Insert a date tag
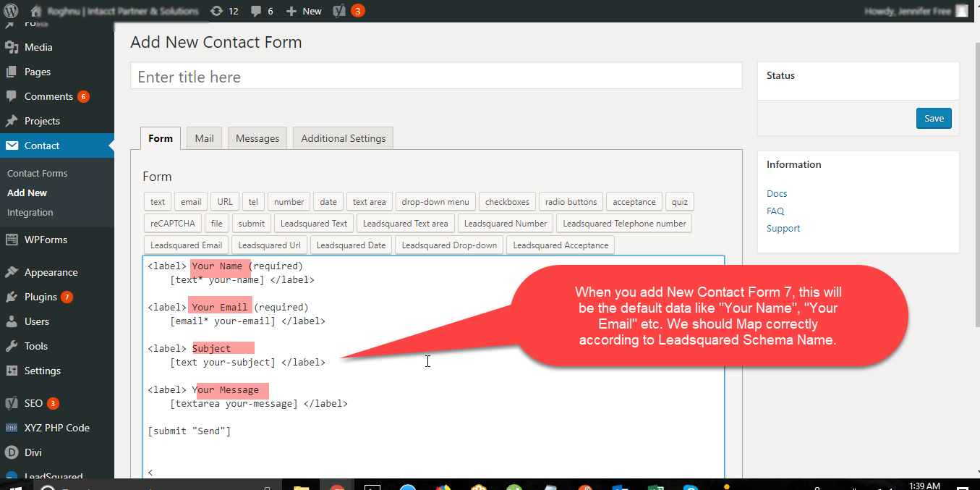This screenshot has height=490, width=980. pyautogui.click(x=328, y=202)
